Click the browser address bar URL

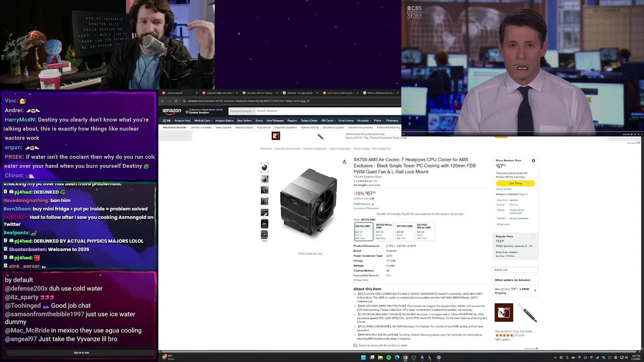(249, 101)
